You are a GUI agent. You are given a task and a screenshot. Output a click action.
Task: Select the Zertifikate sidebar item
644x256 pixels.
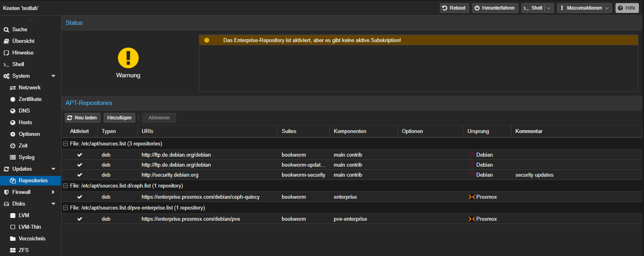(30, 99)
